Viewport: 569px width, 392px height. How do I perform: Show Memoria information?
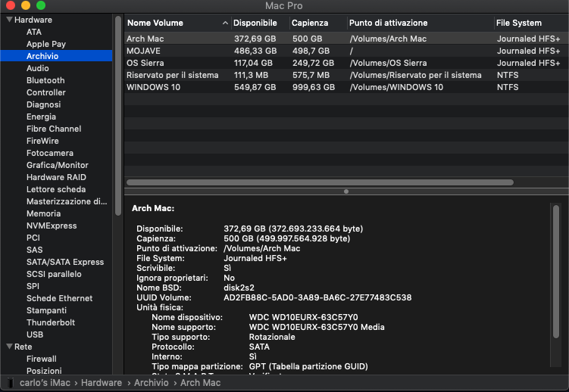click(x=43, y=213)
